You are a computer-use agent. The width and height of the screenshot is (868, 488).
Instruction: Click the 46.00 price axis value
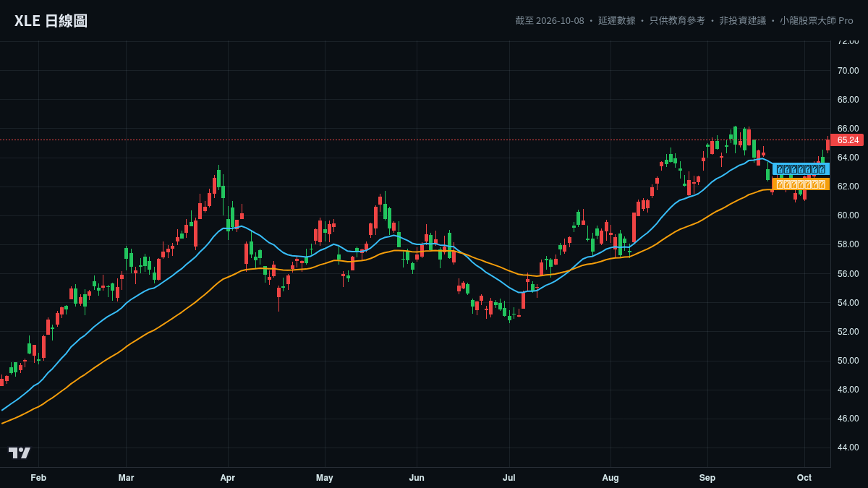tap(848, 419)
